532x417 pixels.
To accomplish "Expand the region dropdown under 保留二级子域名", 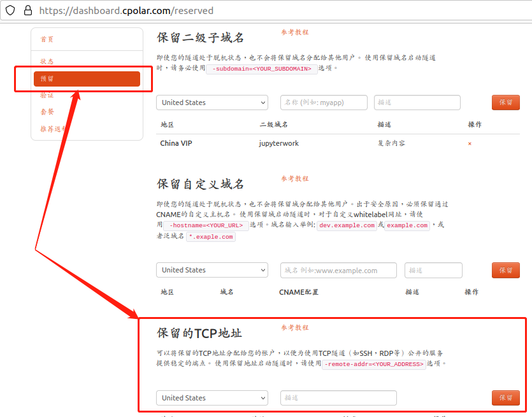I will pos(212,102).
